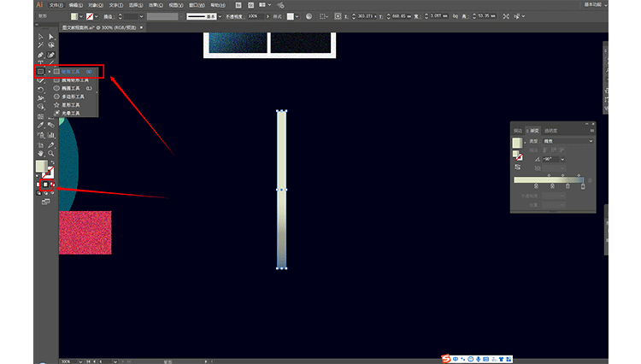Select the Direct Selection tool
Screen dimensions: 641x364
[x=51, y=37]
